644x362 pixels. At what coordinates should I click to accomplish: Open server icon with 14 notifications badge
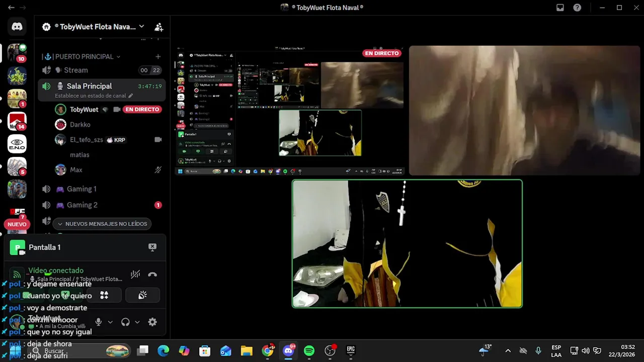tap(17, 121)
